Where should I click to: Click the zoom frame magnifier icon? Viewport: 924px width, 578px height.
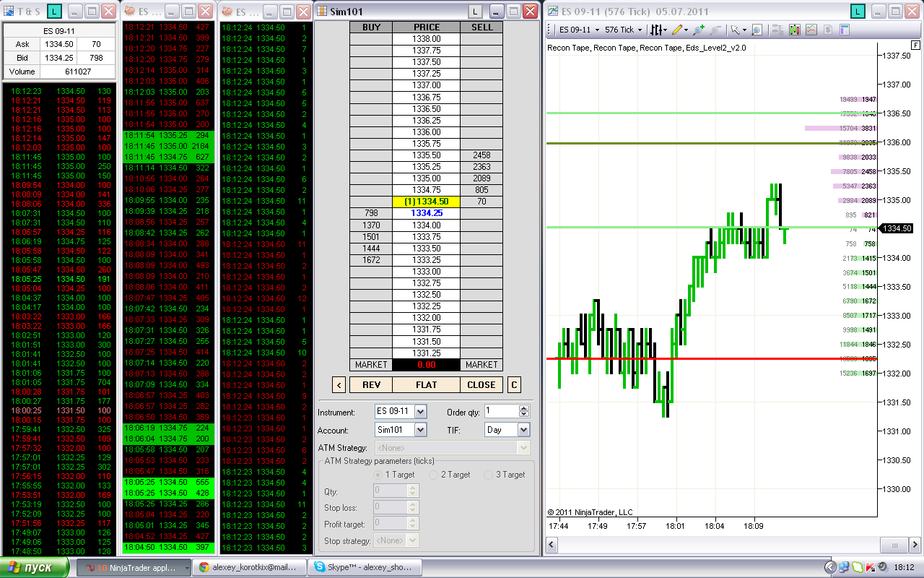click(x=757, y=30)
